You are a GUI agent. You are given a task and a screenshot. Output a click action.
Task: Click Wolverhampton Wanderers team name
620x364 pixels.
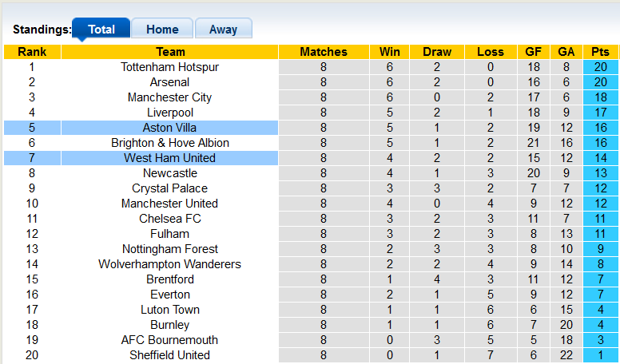coord(169,264)
